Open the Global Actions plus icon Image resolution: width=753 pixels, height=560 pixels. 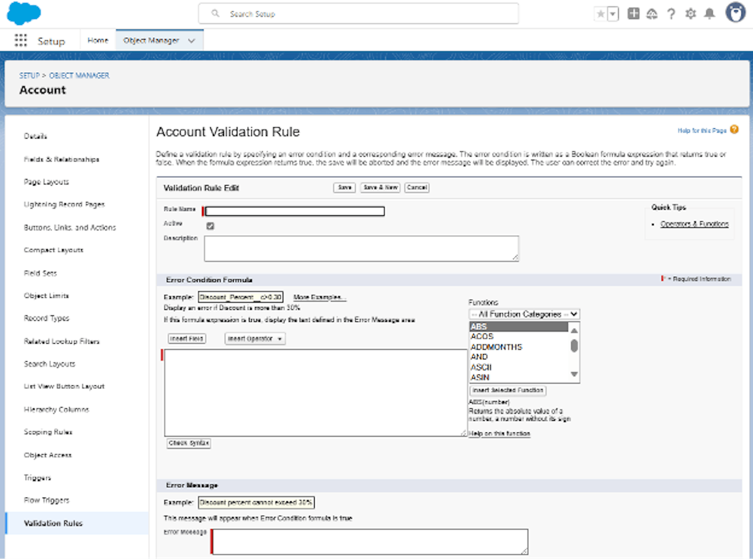633,14
